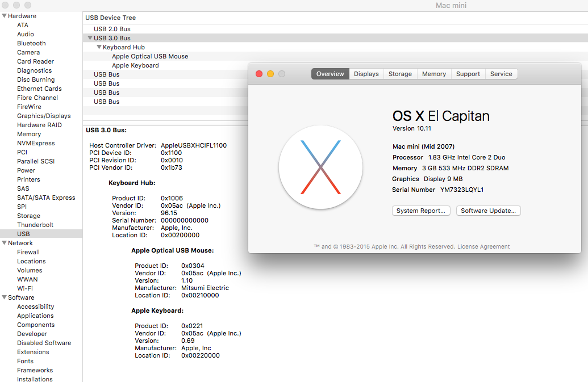The width and height of the screenshot is (588, 382).
Task: Click serial number YM7323LQYL1 text
Action: 462,190
